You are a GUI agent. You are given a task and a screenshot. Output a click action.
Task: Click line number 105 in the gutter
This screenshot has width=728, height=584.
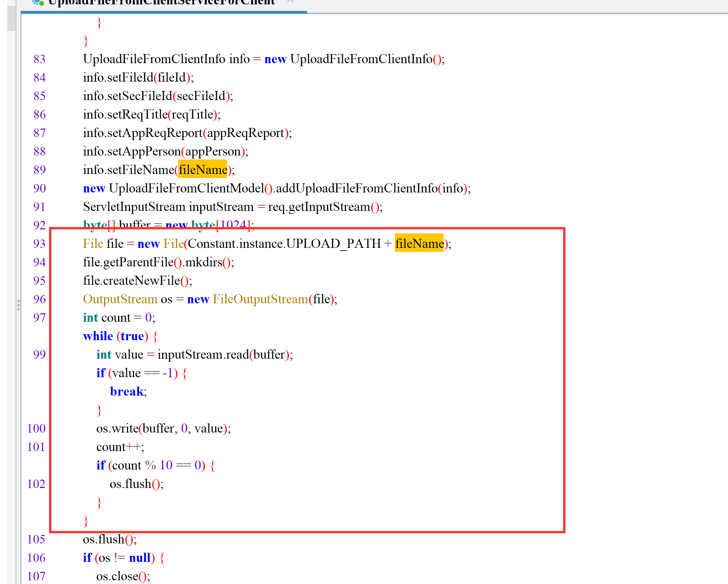coord(36,539)
